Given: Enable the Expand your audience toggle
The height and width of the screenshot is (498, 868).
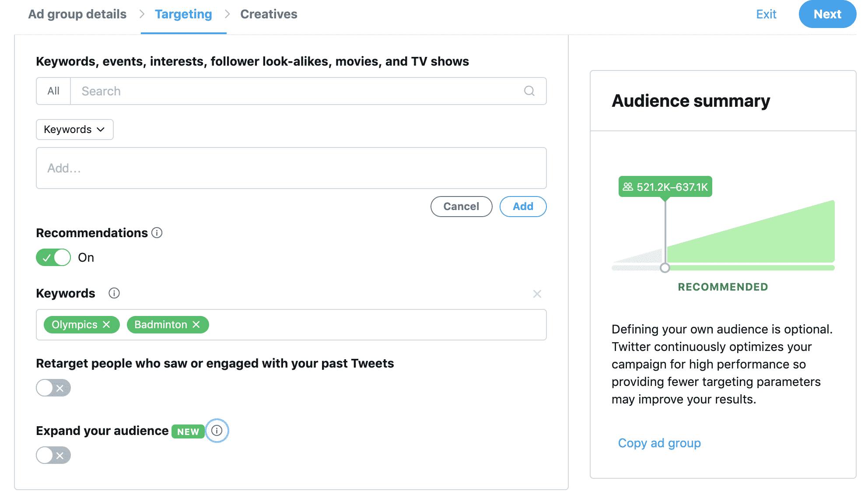Looking at the screenshot, I should point(53,455).
